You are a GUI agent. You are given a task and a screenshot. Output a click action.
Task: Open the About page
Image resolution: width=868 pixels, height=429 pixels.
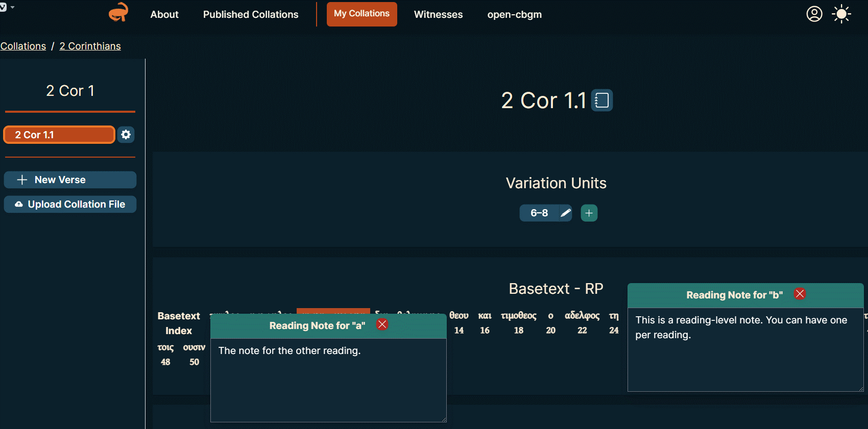pyautogui.click(x=164, y=14)
